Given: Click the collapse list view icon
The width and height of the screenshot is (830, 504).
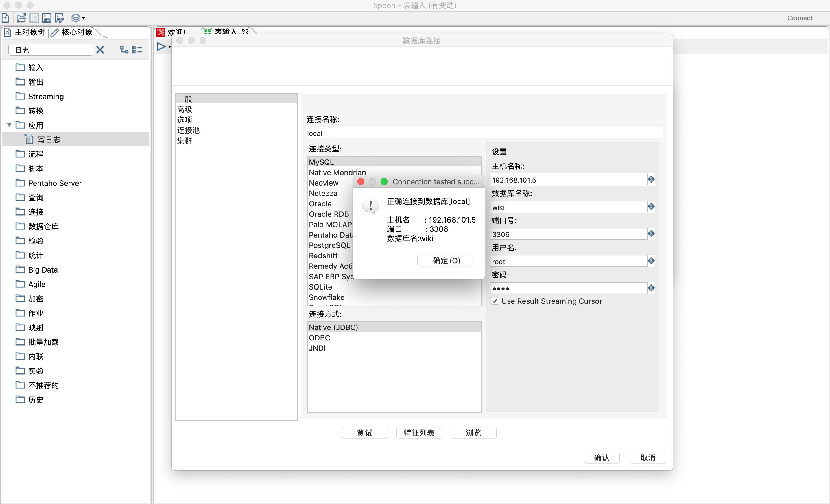Looking at the screenshot, I should pos(137,50).
